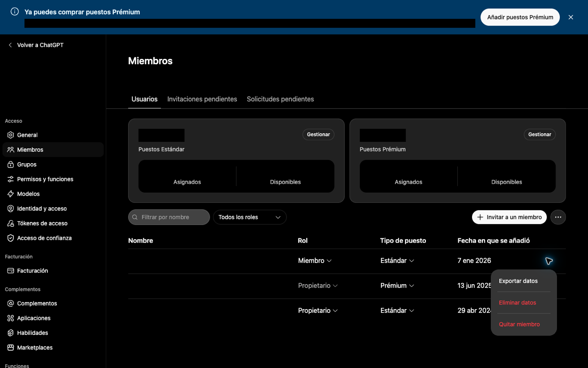Switch to the Solicitudes pendientes tab
Screen dimensions: 588x368
point(281,99)
